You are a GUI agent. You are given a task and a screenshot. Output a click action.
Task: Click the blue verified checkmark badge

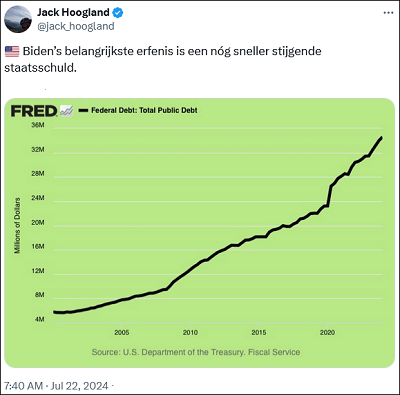tap(118, 13)
